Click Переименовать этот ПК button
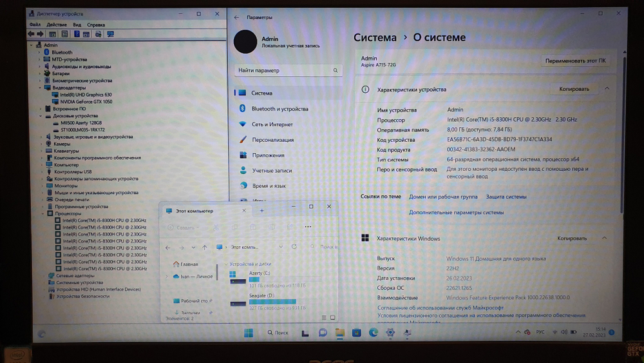This screenshot has width=644, height=363. (x=575, y=61)
